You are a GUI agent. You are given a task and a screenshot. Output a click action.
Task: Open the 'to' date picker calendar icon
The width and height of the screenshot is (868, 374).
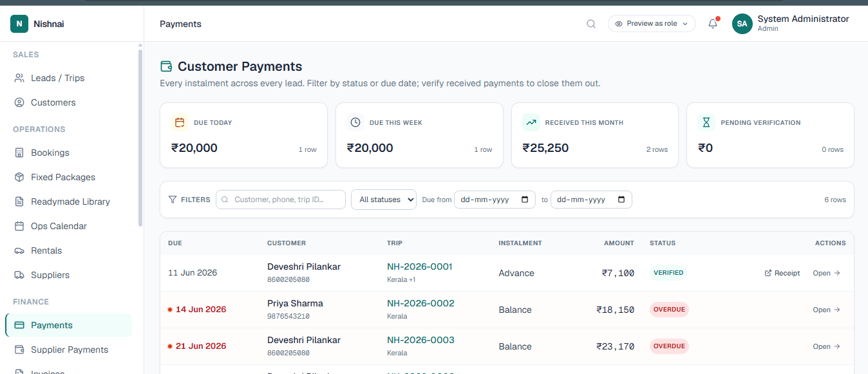[x=621, y=200]
